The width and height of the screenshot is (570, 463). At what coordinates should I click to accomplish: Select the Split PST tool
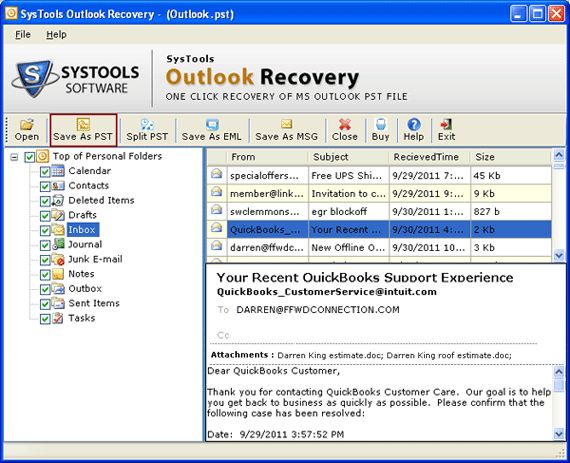click(x=147, y=125)
